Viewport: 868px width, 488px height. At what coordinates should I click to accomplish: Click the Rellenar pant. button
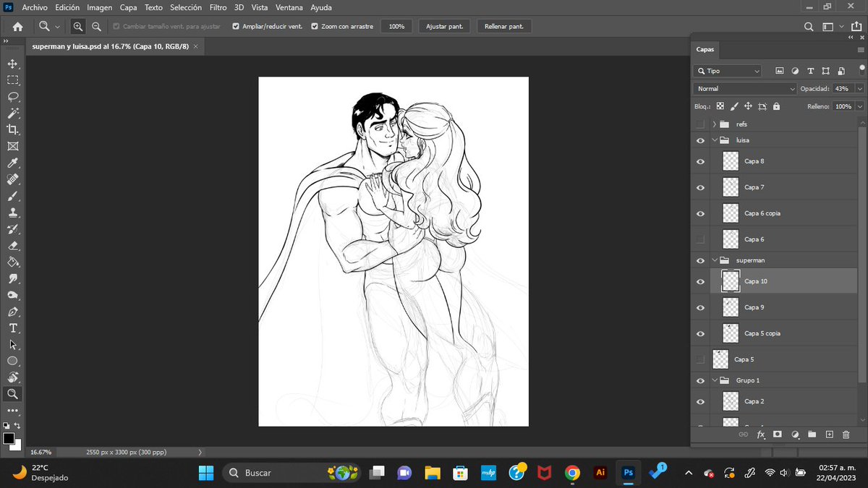click(x=504, y=26)
